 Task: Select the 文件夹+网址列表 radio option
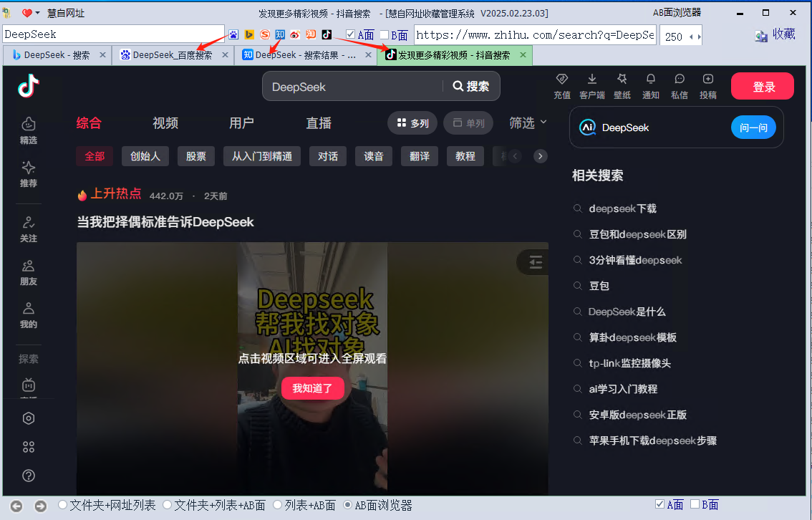click(x=63, y=504)
